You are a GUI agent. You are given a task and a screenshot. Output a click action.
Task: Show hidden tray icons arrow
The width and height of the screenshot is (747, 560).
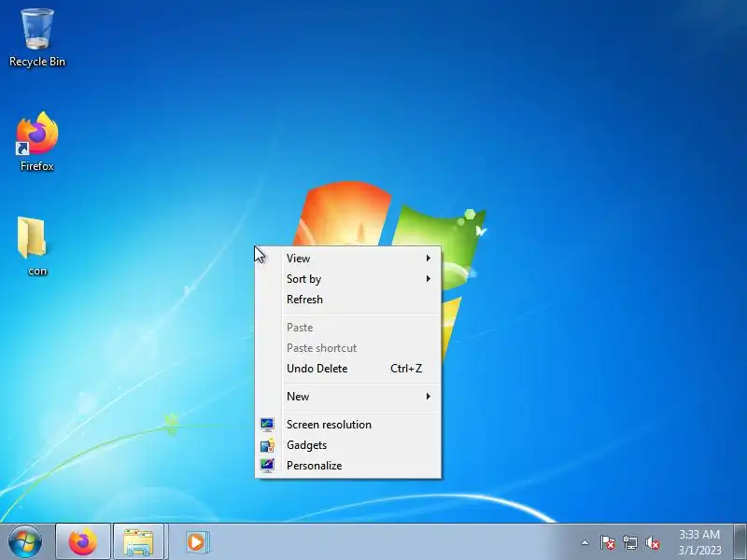tap(585, 542)
